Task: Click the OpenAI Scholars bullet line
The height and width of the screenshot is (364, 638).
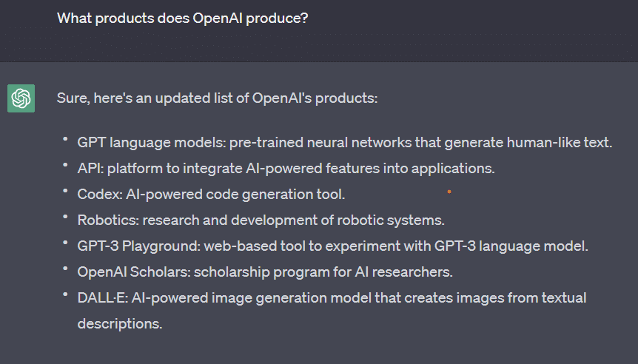Action: pos(265,272)
